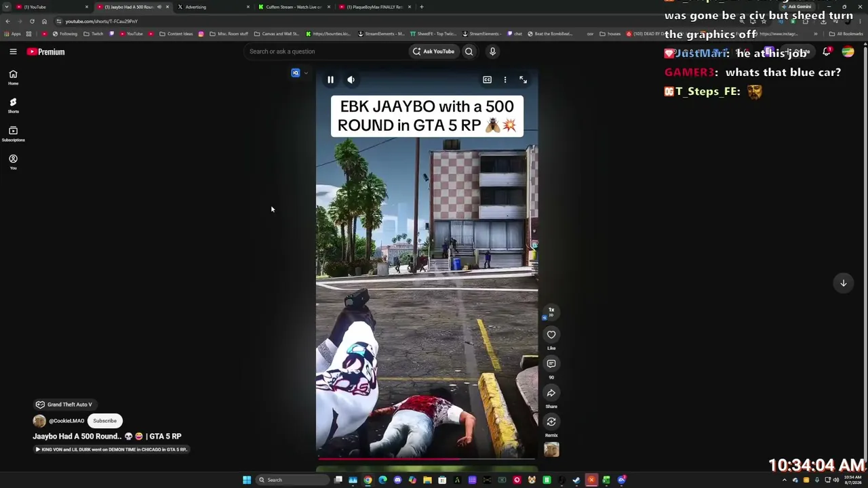Open Ask YouTube

433,52
